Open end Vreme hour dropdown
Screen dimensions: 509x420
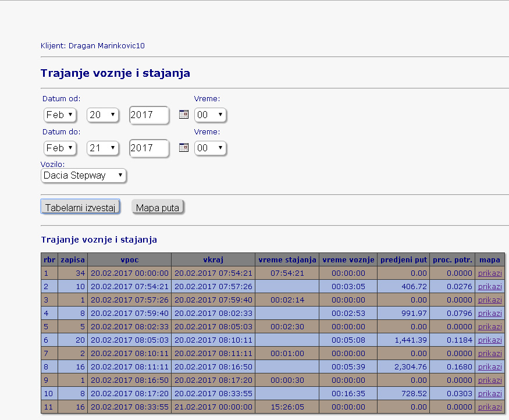210,148
